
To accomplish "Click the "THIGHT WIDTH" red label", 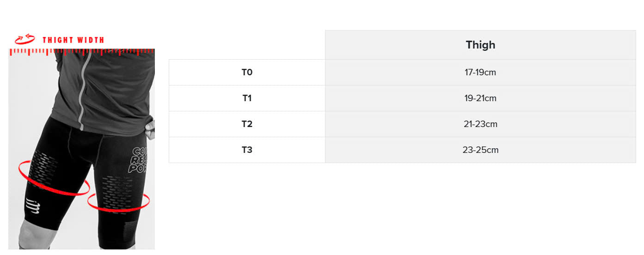I will pyautogui.click(x=73, y=40).
